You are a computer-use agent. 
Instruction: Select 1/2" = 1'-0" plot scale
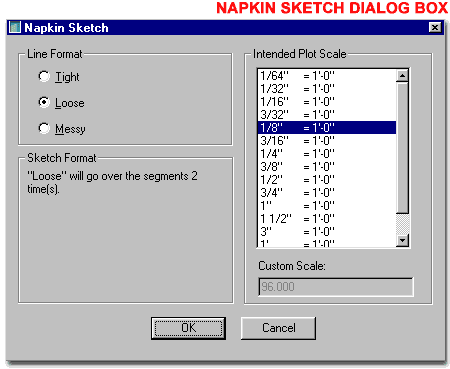(x=327, y=179)
